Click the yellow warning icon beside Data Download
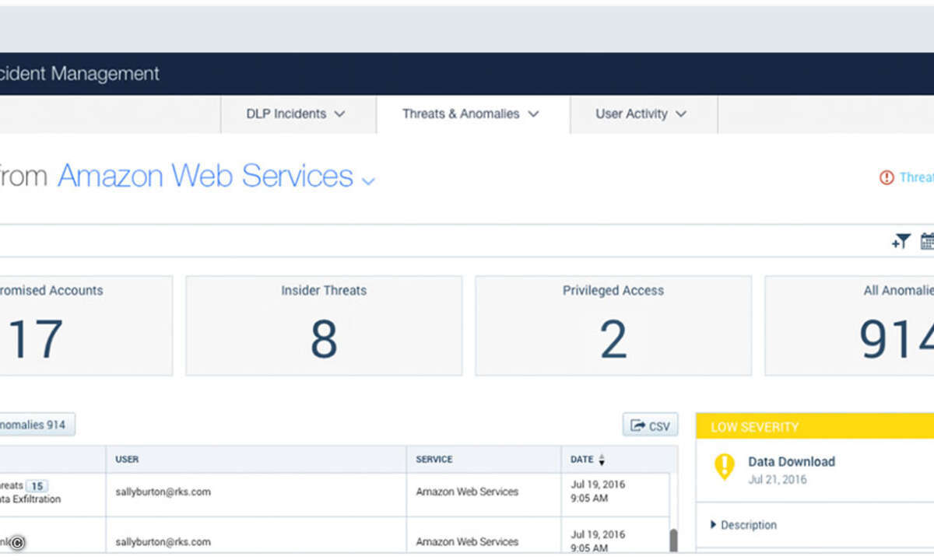This screenshot has height=560, width=934. click(724, 467)
